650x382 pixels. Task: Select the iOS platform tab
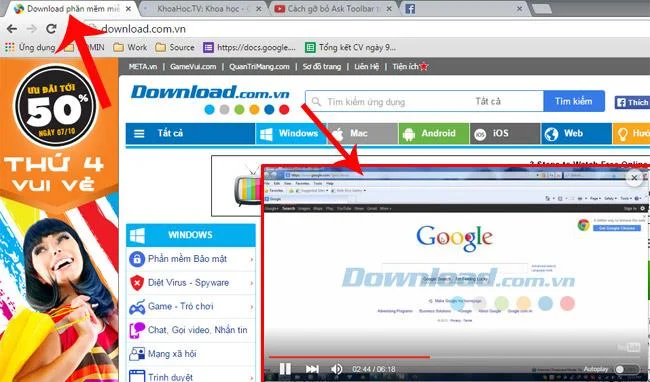coord(505,133)
